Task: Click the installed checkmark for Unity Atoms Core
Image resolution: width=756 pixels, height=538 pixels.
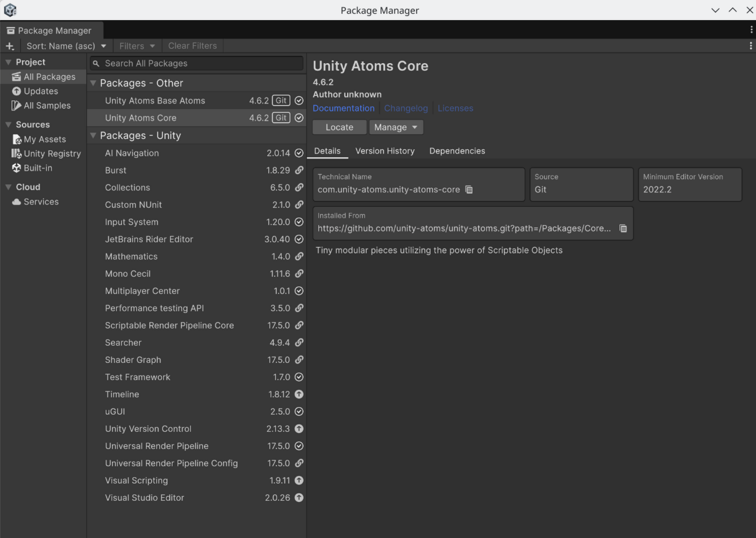Action: pyautogui.click(x=299, y=118)
